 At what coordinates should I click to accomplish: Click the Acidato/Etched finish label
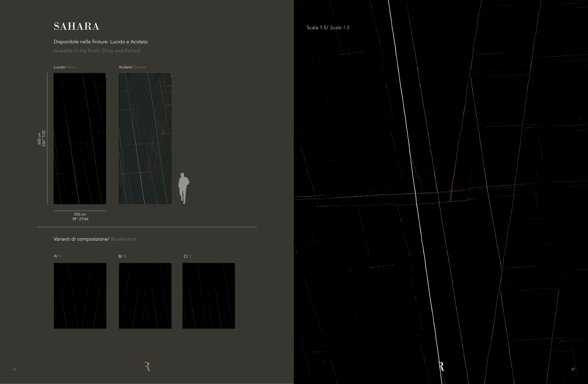(x=132, y=67)
